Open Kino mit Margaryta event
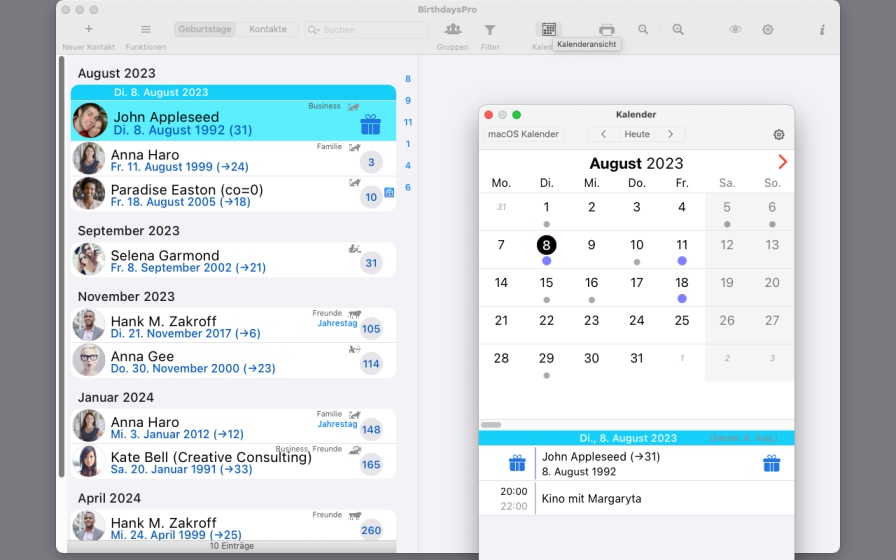 pos(637,498)
